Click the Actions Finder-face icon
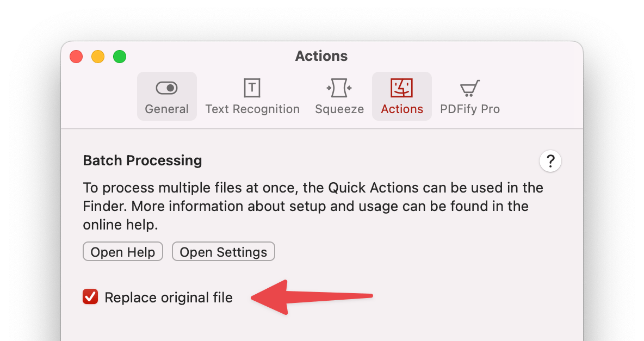 pyautogui.click(x=402, y=88)
